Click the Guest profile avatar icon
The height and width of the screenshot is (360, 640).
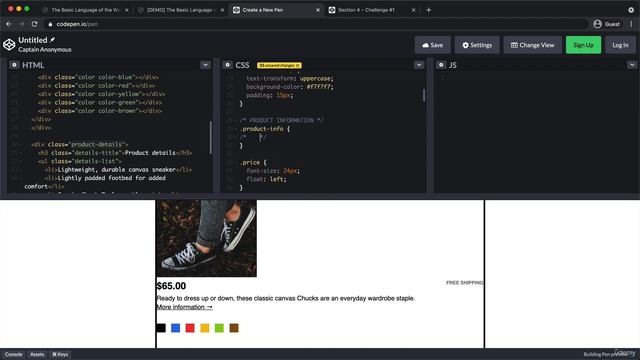coord(598,24)
